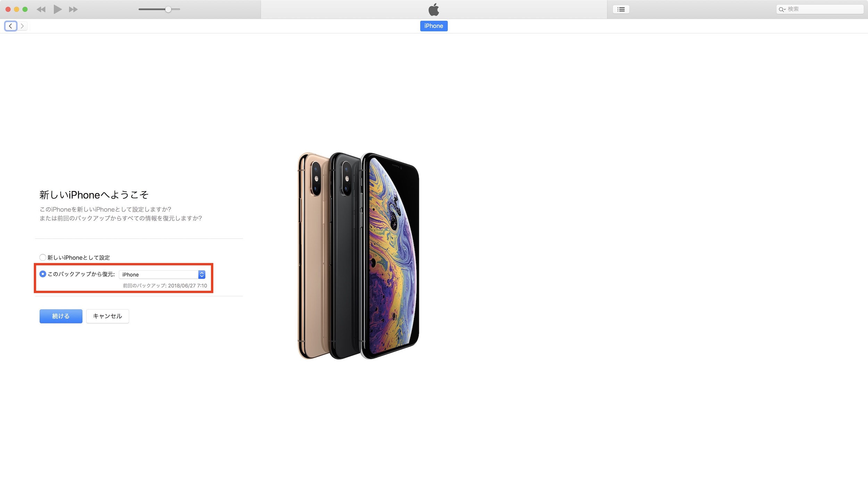Click the play button icon
Image resolution: width=868 pixels, height=478 pixels.
[57, 9]
